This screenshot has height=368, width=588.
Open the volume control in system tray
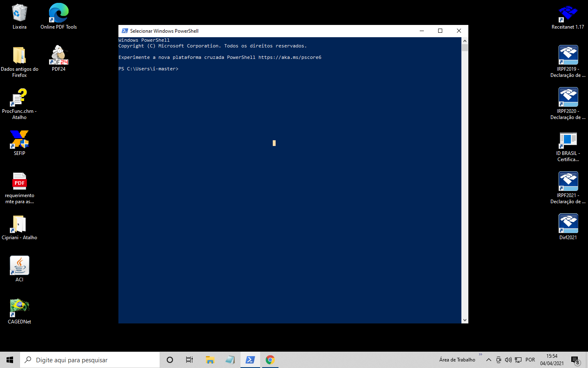[508, 360]
